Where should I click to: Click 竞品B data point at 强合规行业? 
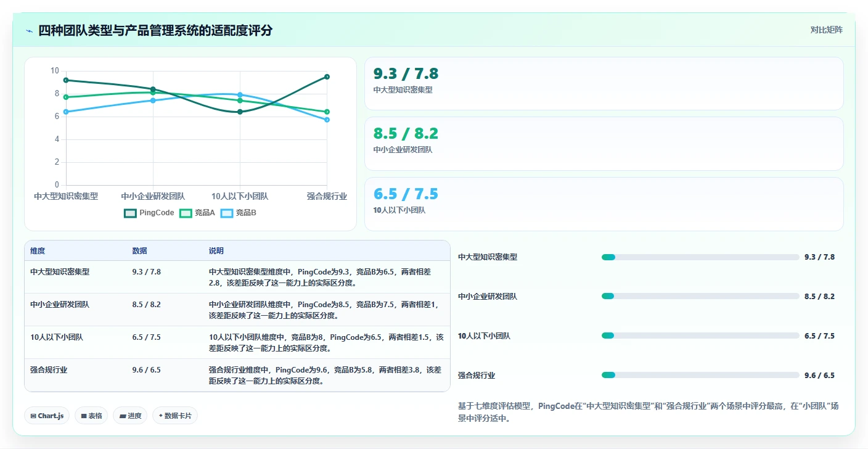tap(327, 120)
